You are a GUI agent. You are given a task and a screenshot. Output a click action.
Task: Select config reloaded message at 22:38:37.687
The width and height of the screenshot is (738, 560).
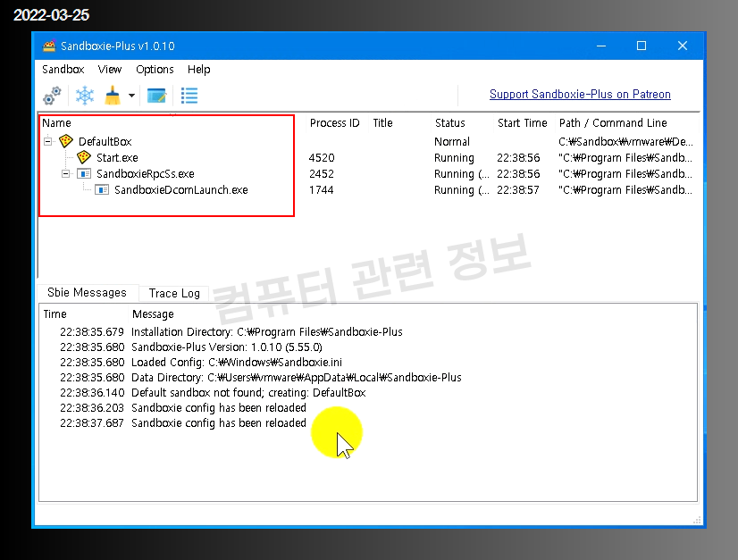367,422
